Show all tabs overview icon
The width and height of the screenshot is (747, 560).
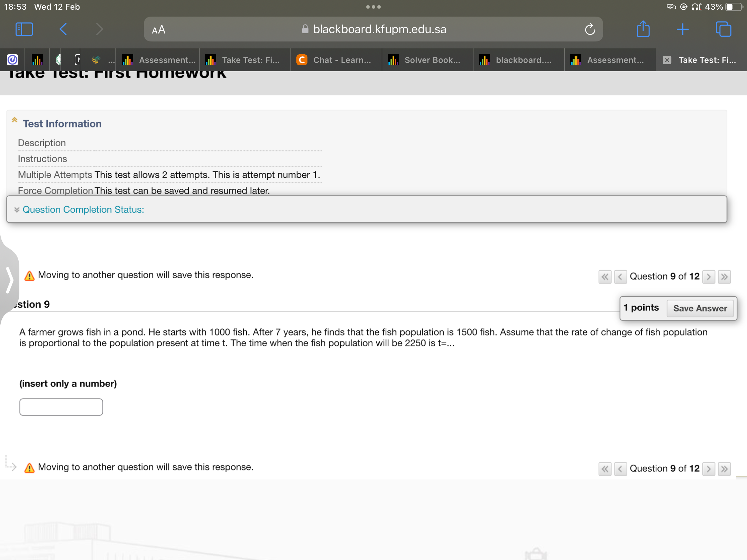[723, 29]
